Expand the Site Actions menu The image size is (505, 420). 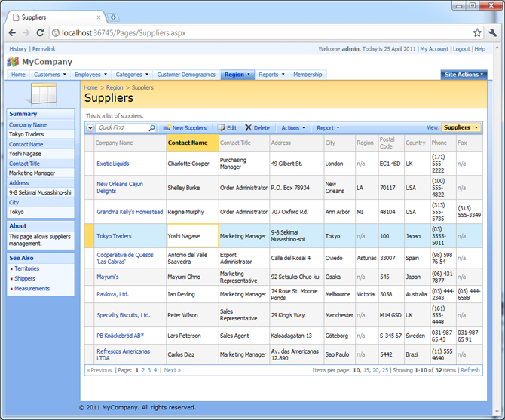[x=464, y=75]
